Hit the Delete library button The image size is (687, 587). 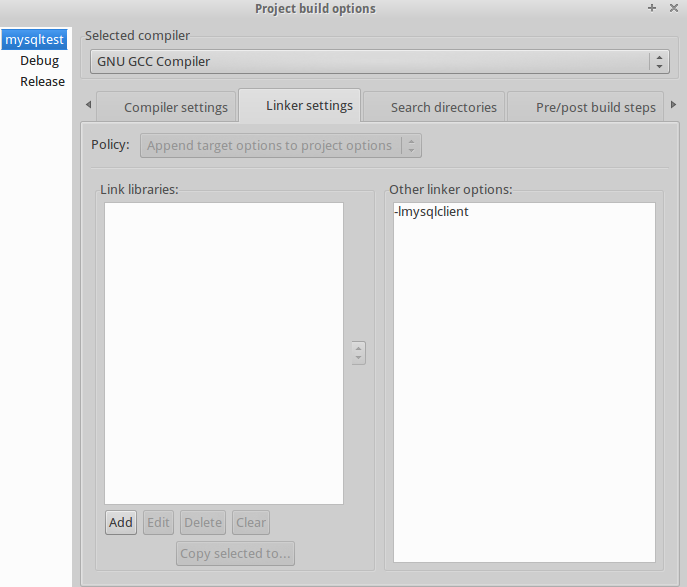(203, 523)
